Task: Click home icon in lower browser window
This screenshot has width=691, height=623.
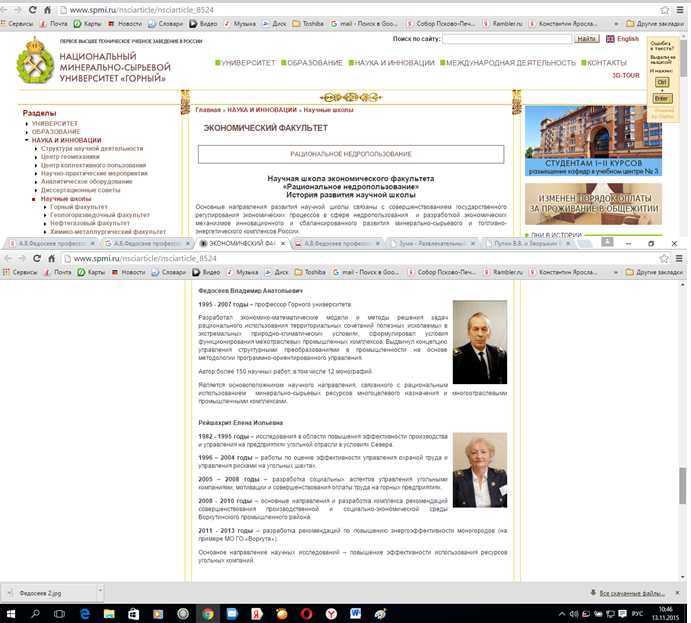Action: [52, 259]
